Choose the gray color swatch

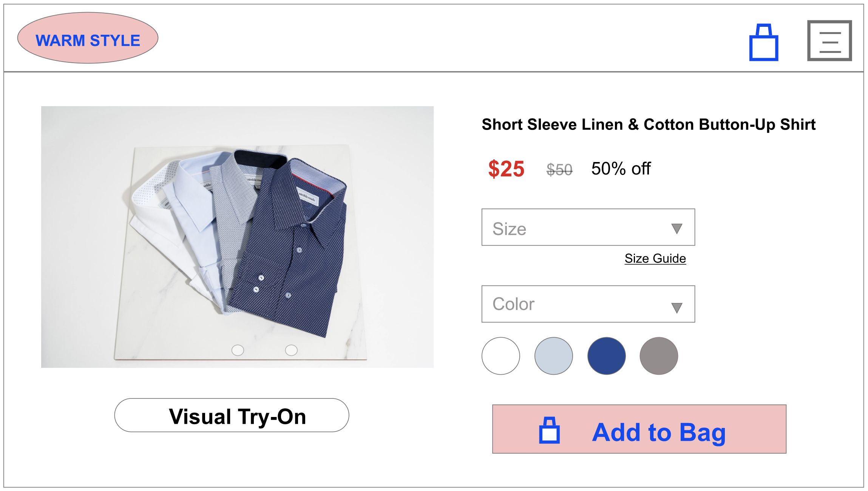point(659,356)
